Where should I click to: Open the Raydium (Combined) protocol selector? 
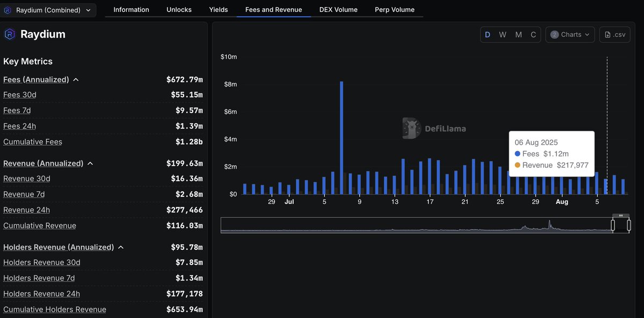[x=48, y=10]
